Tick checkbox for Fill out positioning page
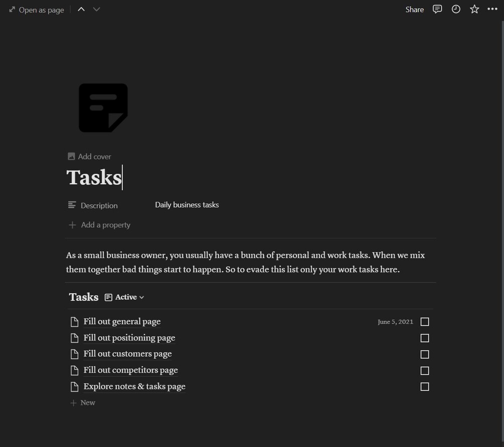Image resolution: width=504 pixels, height=447 pixels. pos(425,338)
